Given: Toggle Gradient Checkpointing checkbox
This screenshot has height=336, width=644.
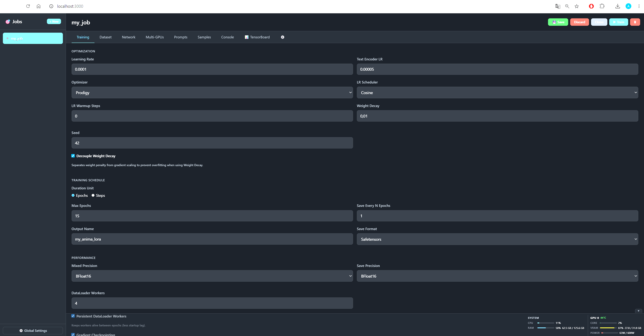Looking at the screenshot, I should [73, 334].
